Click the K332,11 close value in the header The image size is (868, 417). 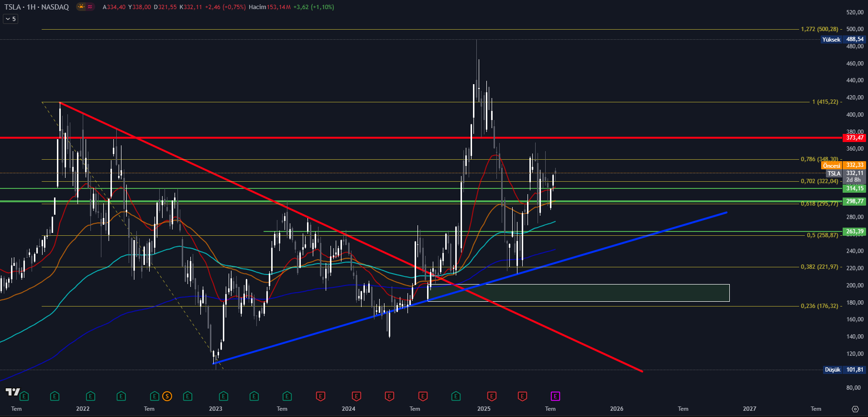point(191,7)
